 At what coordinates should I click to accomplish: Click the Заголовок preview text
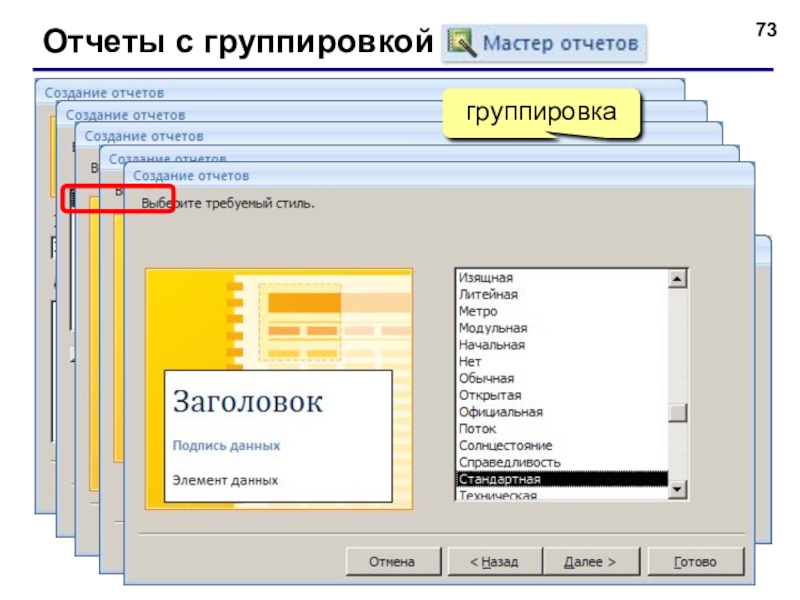tap(247, 402)
